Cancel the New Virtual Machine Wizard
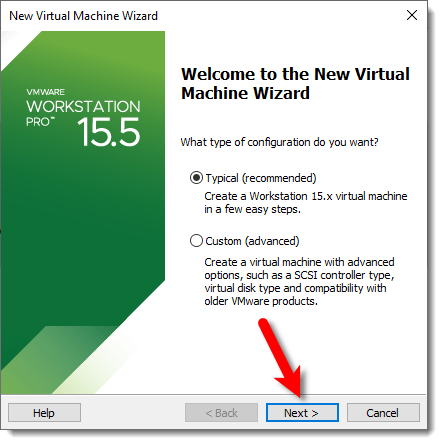 [x=383, y=413]
